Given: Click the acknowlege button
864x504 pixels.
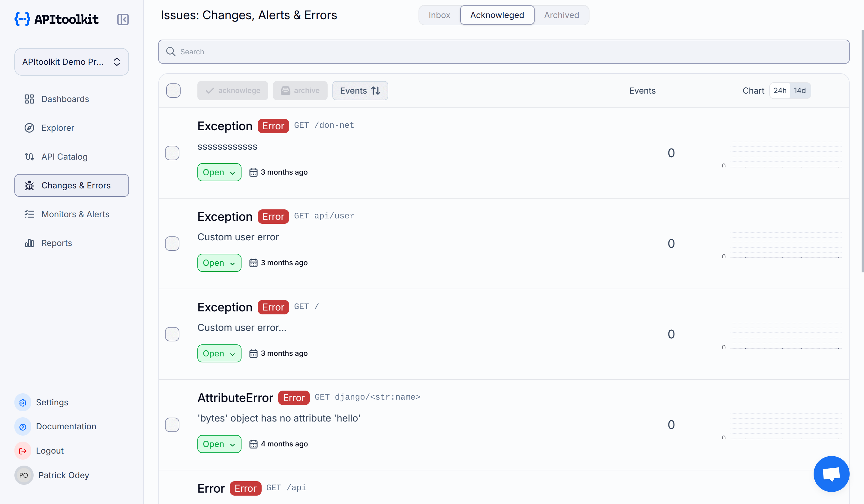Looking at the screenshot, I should point(232,90).
